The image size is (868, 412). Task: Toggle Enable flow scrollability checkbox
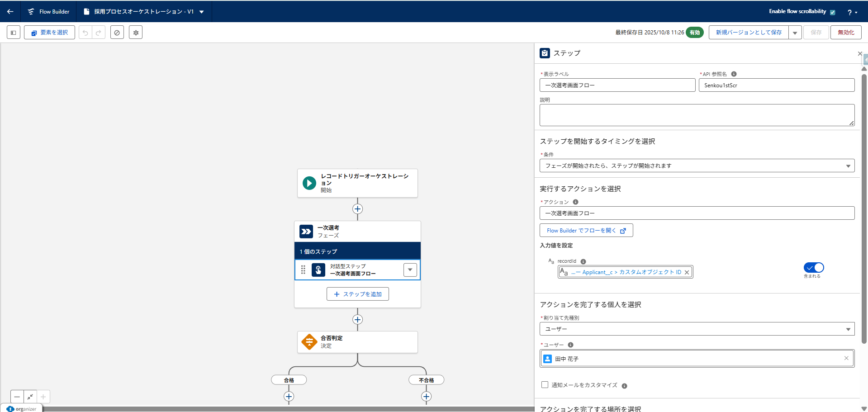click(x=832, y=12)
